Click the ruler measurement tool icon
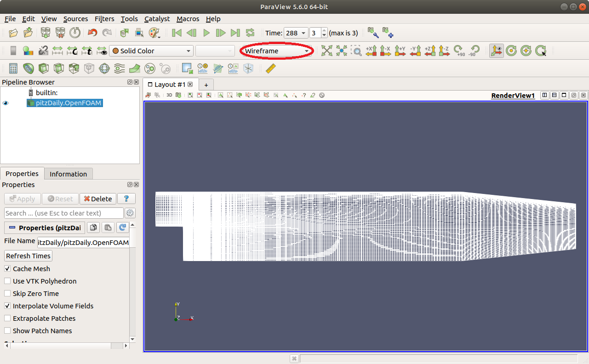This screenshot has width=589, height=364. click(x=271, y=69)
